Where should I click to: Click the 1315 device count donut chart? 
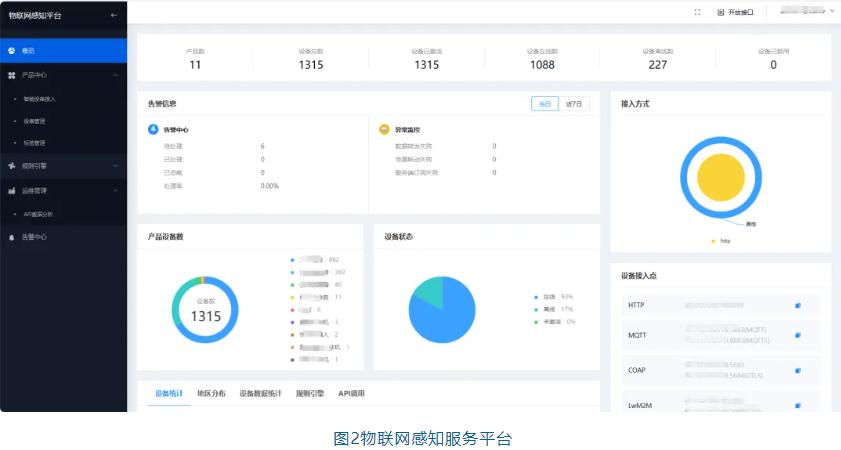[x=205, y=310]
